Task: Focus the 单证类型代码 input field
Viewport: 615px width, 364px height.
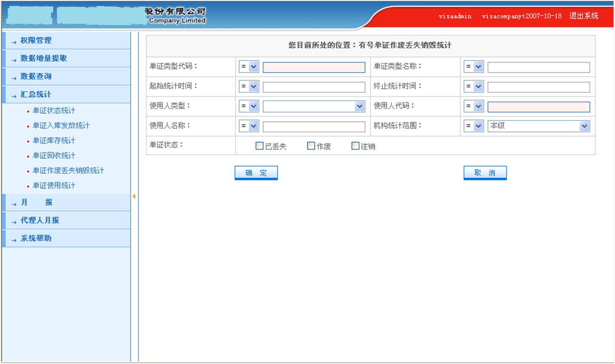Action: [314, 67]
